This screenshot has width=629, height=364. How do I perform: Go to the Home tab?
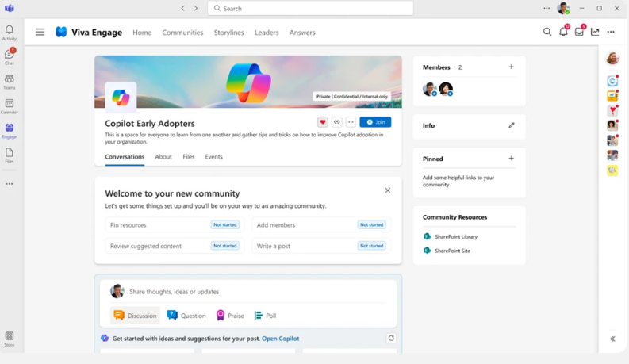coord(142,33)
